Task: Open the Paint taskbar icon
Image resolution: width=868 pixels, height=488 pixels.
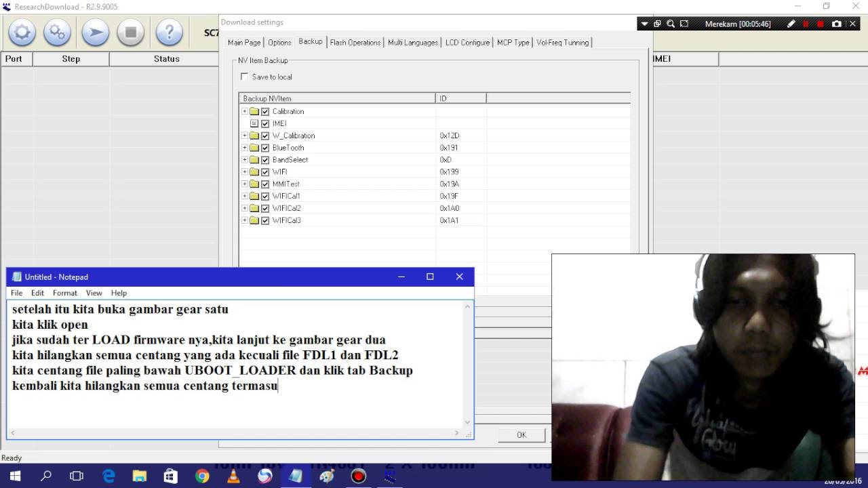Action: (x=327, y=476)
